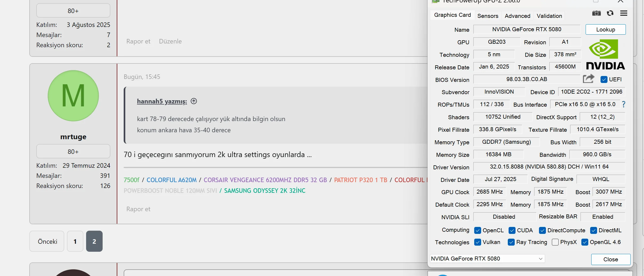
Task: Toggle the DirectML checkbox
Action: (x=594, y=230)
